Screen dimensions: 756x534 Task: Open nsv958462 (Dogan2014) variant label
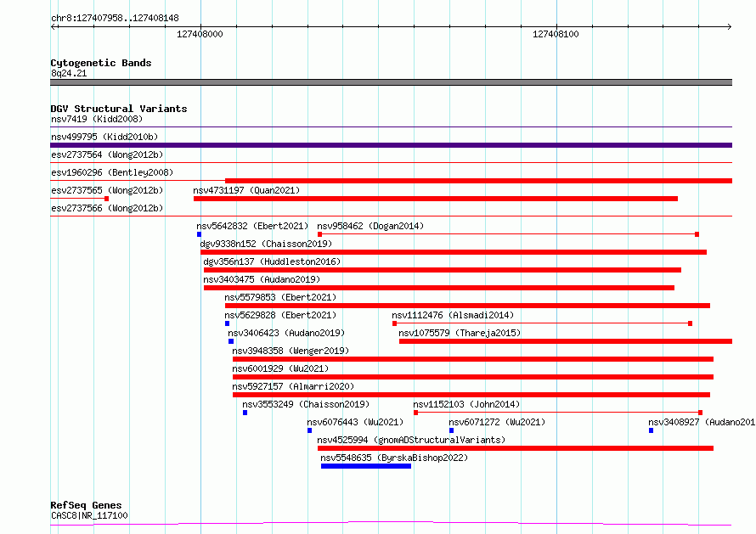pos(370,226)
